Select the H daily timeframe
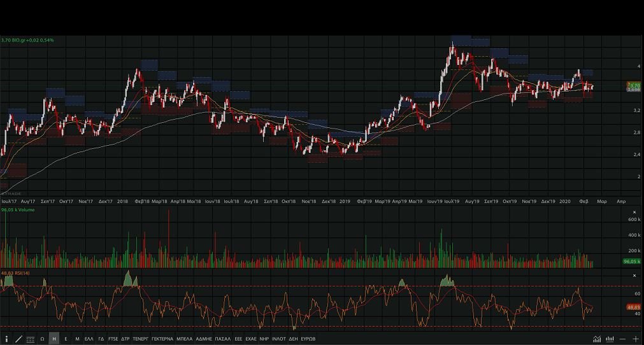This screenshot has height=345, width=644. click(x=54, y=339)
